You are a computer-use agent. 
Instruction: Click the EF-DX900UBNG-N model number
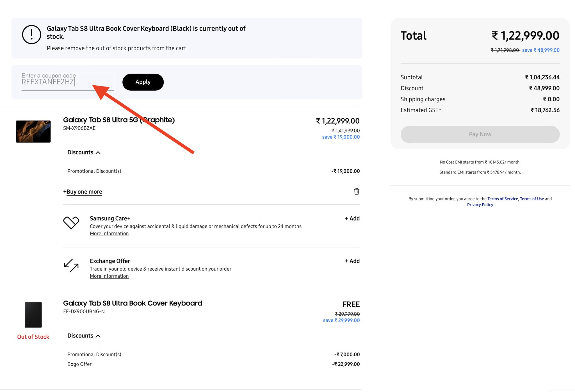84,311
